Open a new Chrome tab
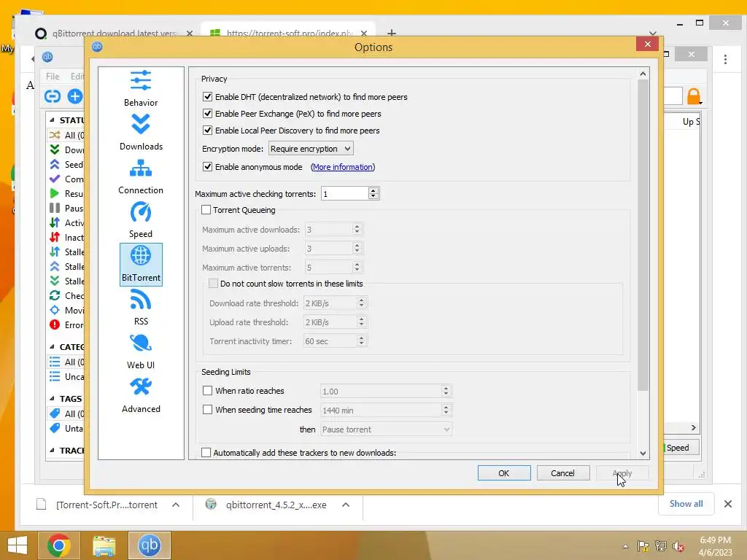The image size is (747, 560). click(x=392, y=33)
